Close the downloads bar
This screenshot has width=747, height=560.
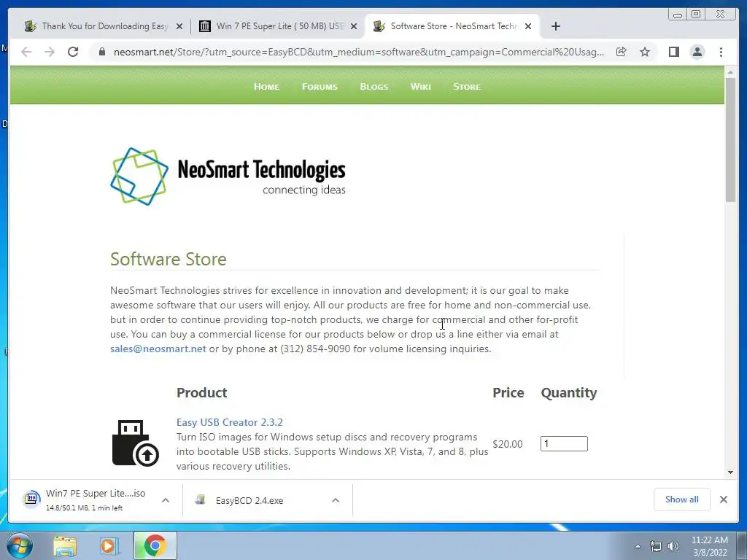coord(723,499)
